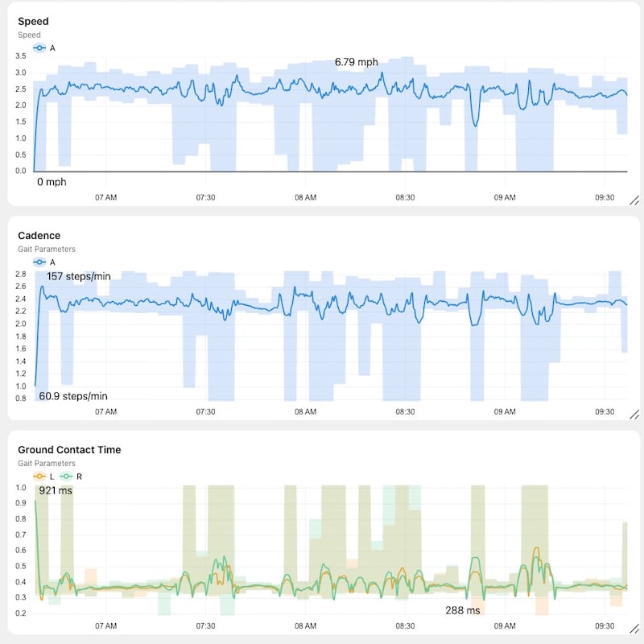Click 09:30 tick on Ground Contact Time chart
The width and height of the screenshot is (644, 644).
point(605,626)
